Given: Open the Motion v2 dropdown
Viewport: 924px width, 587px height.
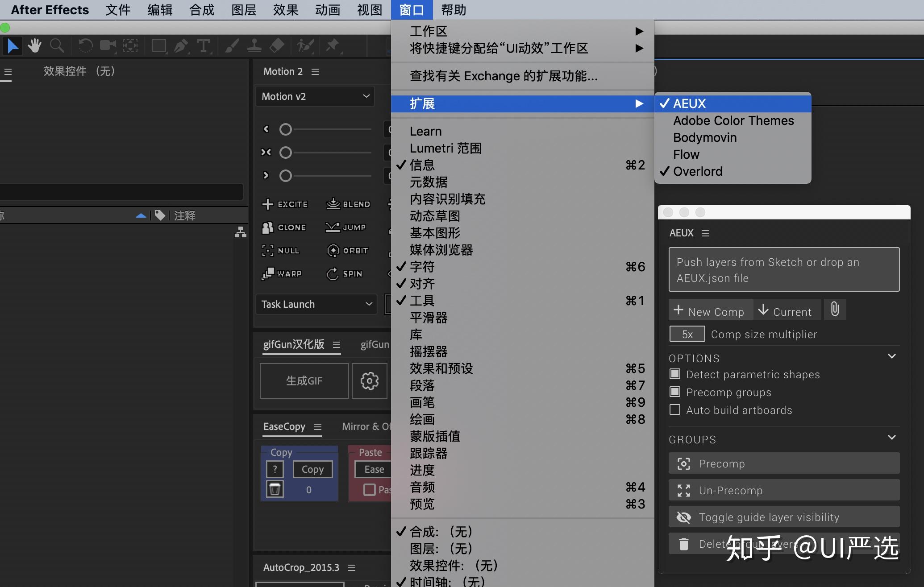Looking at the screenshot, I should [x=315, y=96].
